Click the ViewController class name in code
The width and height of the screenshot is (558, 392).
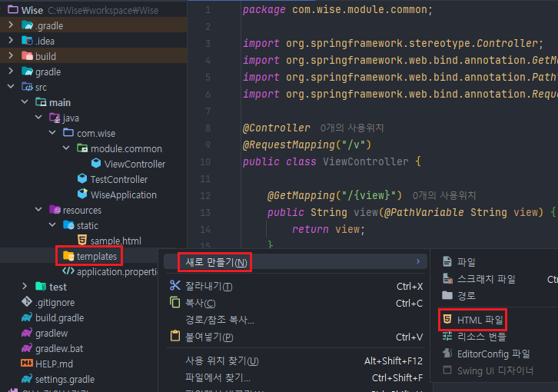pyautogui.click(x=366, y=161)
